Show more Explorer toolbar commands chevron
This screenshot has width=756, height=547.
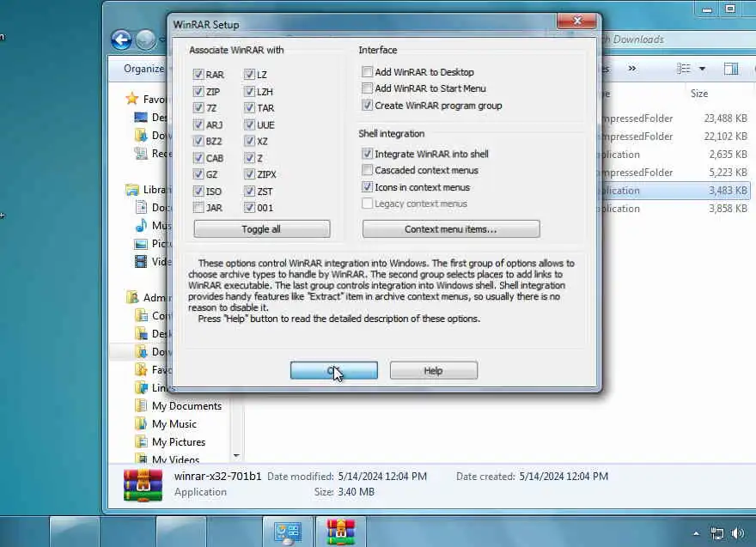tap(631, 69)
